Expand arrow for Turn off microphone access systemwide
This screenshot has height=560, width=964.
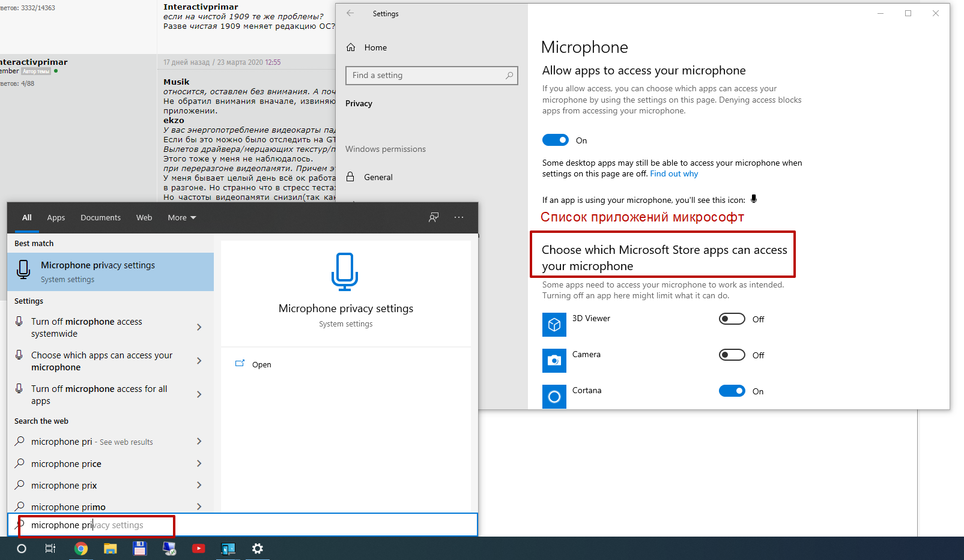[x=199, y=327]
